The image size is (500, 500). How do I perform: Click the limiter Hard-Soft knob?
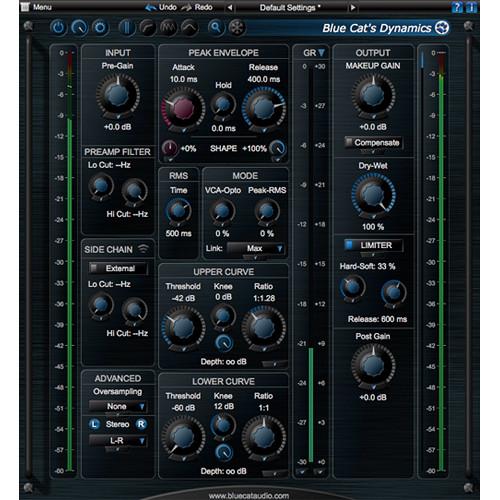pos(352,287)
